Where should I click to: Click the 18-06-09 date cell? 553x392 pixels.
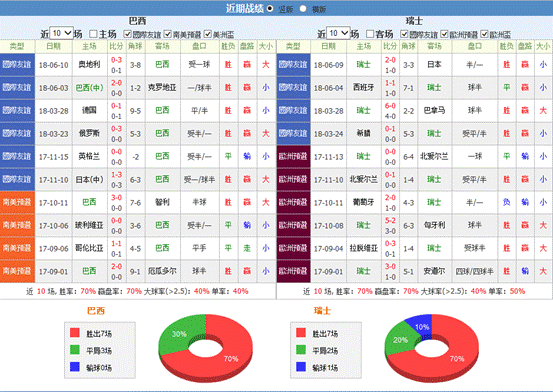328,65
